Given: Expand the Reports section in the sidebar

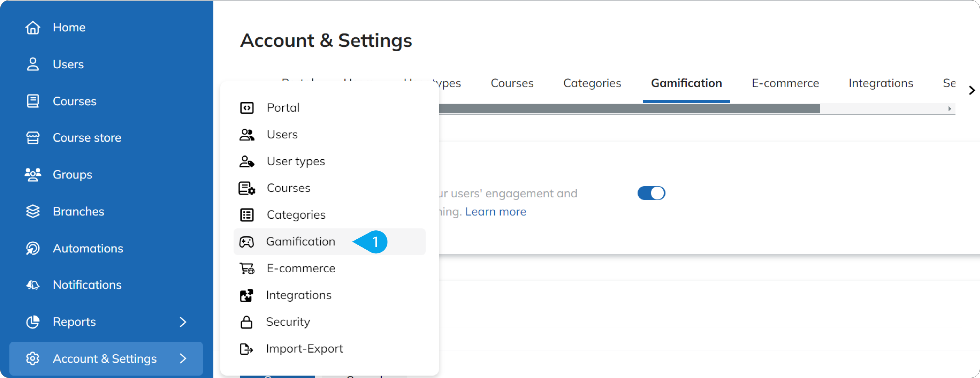Looking at the screenshot, I should coord(183,322).
